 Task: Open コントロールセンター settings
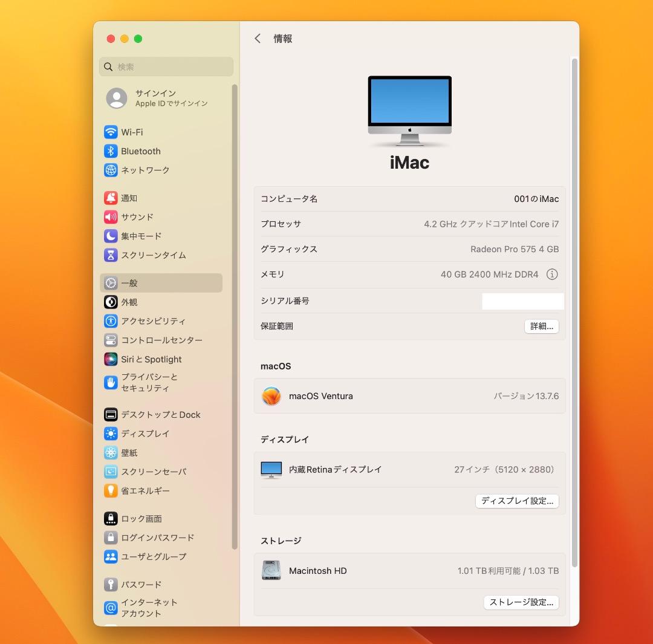tap(161, 340)
